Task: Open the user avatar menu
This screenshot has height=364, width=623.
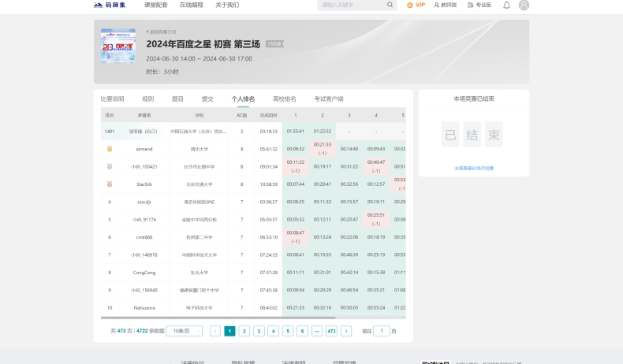Action: [x=524, y=5]
